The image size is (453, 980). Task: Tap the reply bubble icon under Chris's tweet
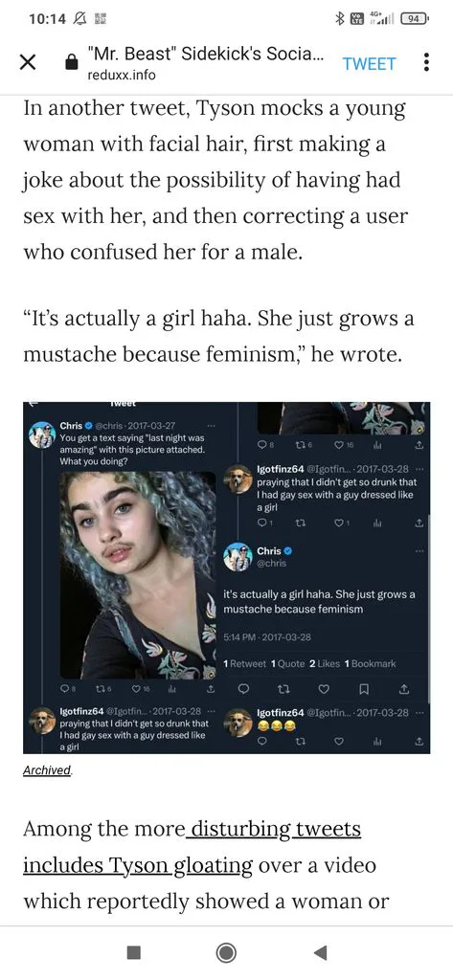pyautogui.click(x=242, y=689)
